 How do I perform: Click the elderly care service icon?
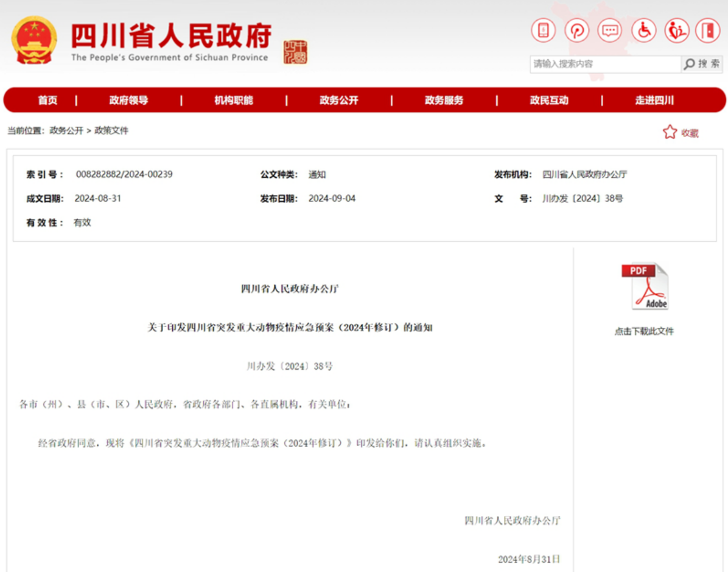(x=676, y=30)
